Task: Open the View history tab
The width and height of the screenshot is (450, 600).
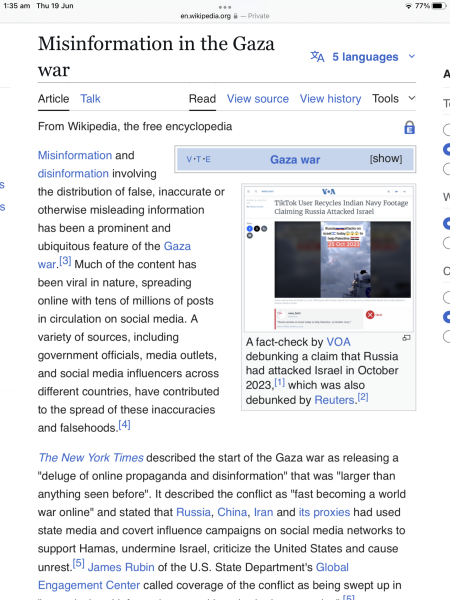Action: pos(330,99)
